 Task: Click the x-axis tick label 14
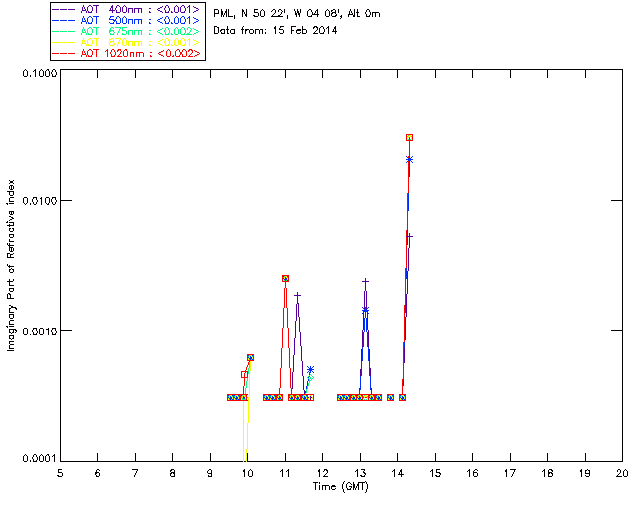coord(398,473)
